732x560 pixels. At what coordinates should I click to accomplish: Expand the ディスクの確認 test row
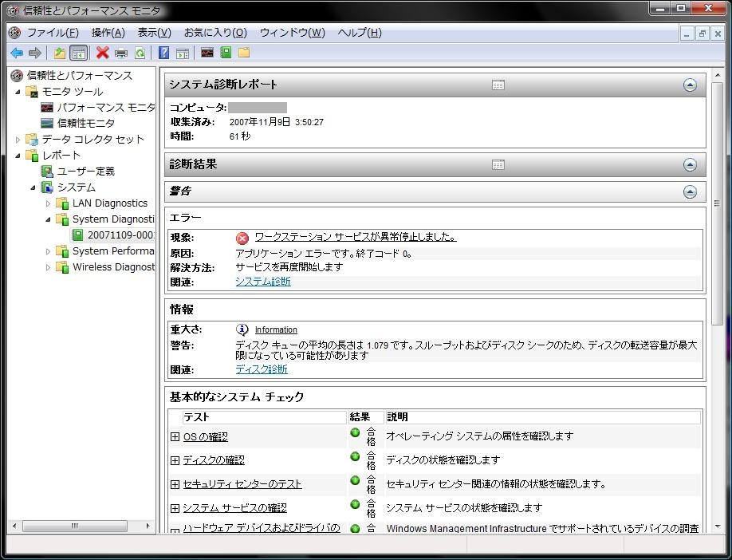[175, 460]
